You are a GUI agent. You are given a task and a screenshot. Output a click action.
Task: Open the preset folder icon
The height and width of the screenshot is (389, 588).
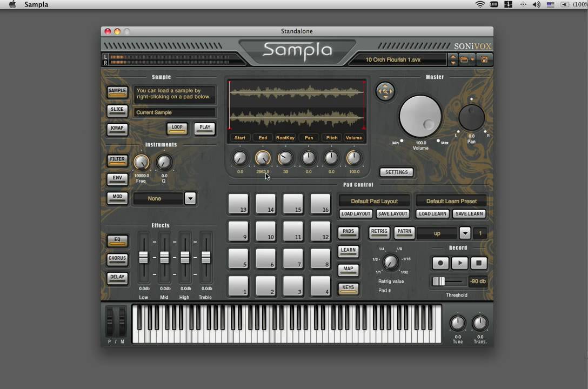(464, 59)
